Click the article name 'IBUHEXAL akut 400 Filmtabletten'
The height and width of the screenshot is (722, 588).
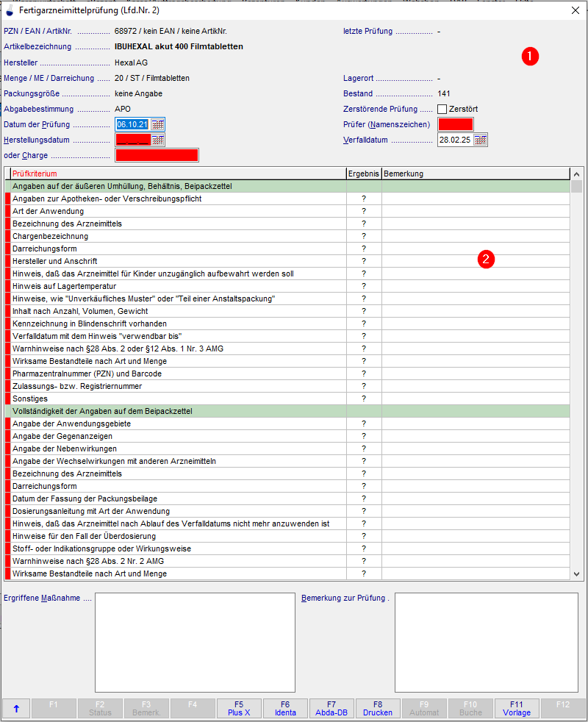tap(179, 46)
